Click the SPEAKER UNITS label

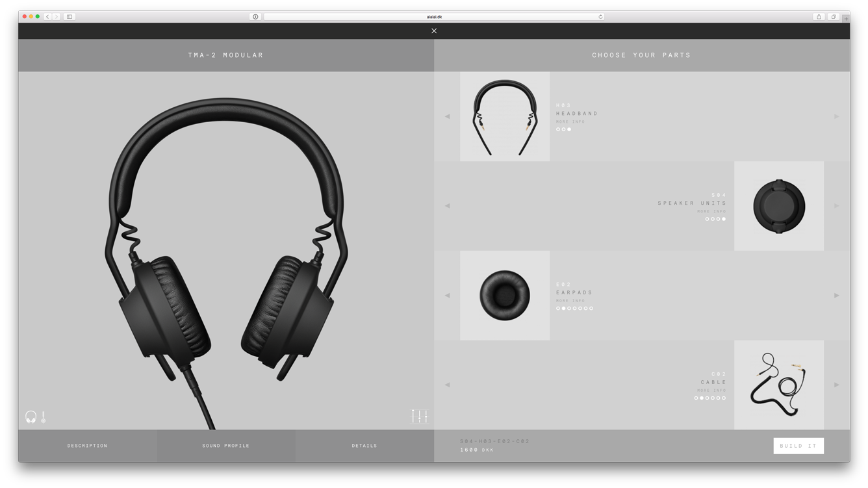pos(692,203)
